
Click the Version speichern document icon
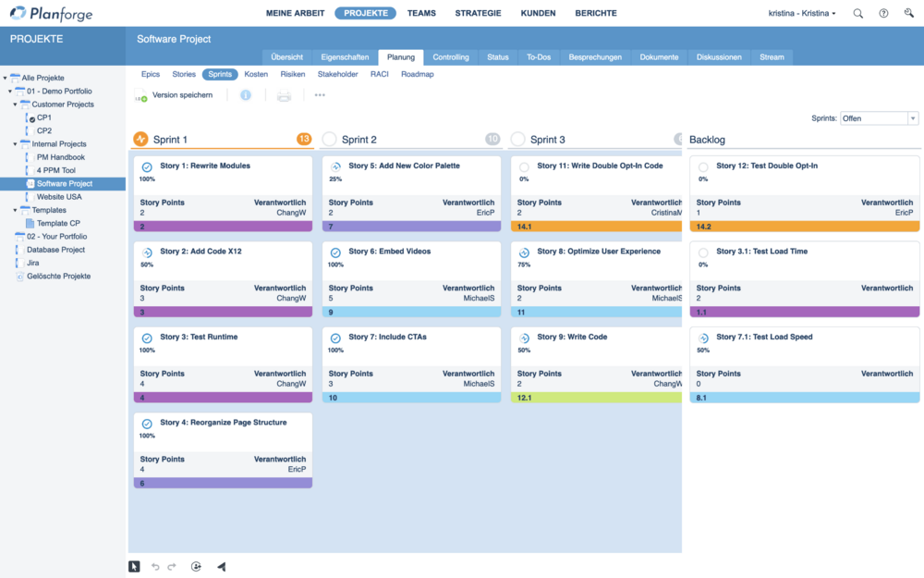coord(140,96)
